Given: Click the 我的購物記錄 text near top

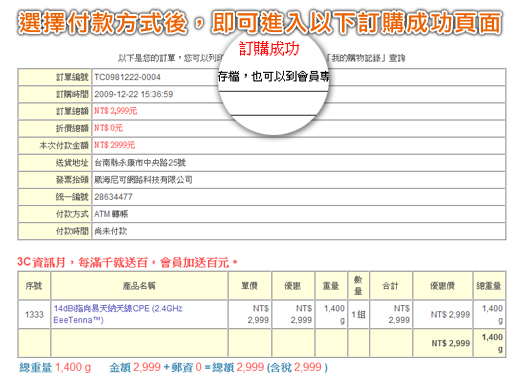Looking at the screenshot, I should (356, 58).
